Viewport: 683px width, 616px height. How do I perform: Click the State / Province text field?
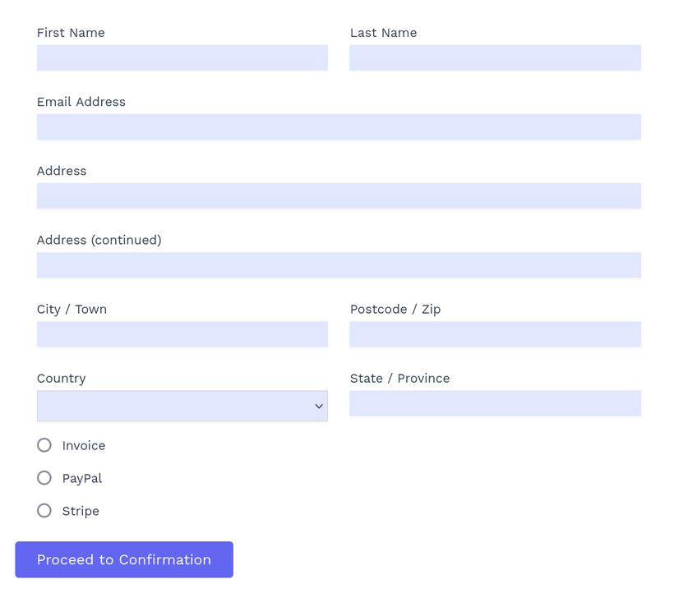(x=495, y=403)
